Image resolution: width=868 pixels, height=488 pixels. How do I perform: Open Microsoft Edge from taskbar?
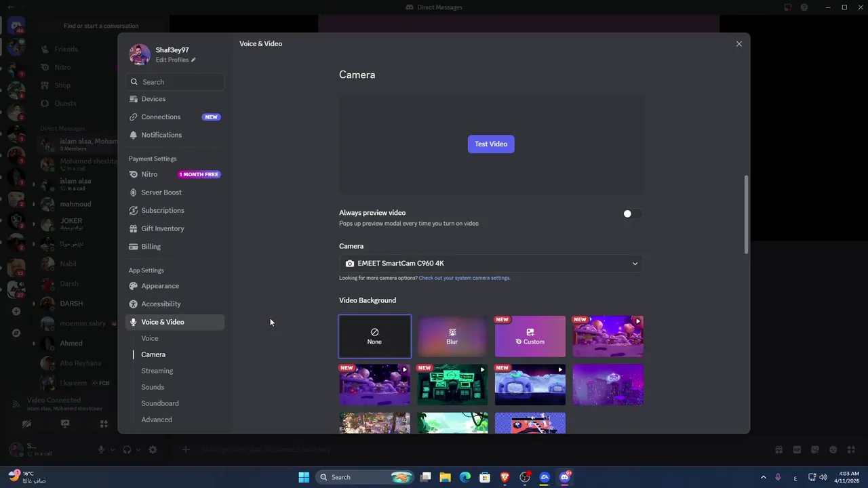coord(465,477)
